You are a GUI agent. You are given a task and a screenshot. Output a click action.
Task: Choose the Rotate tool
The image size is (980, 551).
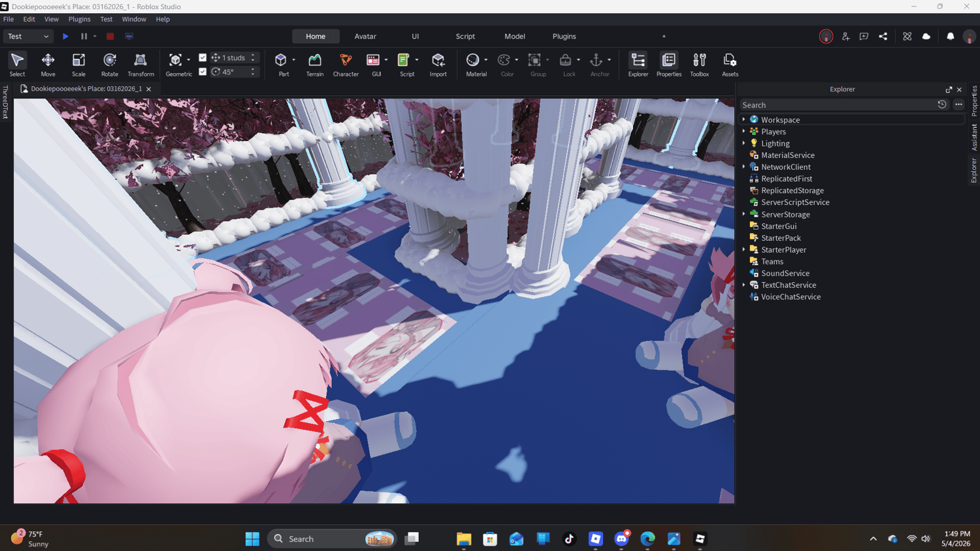click(x=110, y=65)
